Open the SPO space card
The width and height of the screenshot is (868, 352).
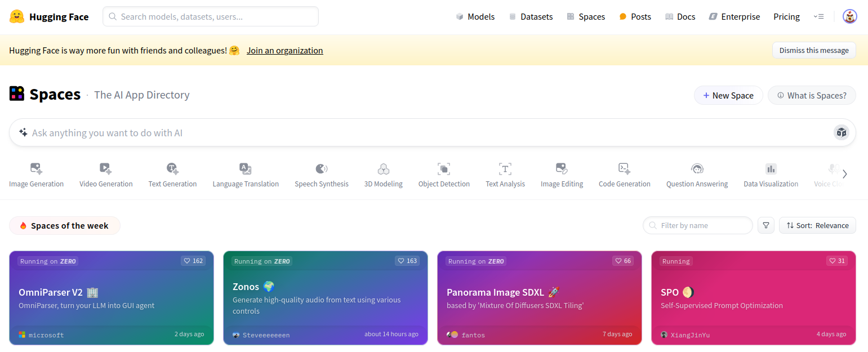[754, 297]
